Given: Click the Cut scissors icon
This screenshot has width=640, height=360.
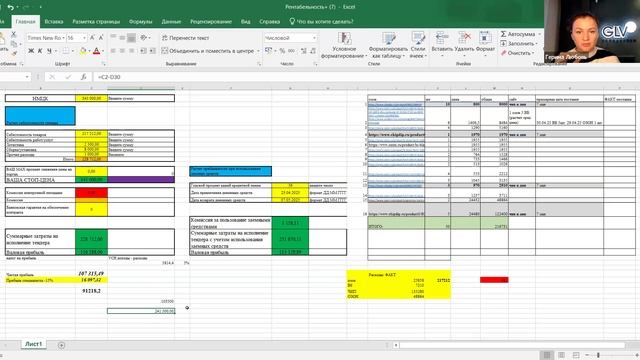Looking at the screenshot, I should 13,35.
